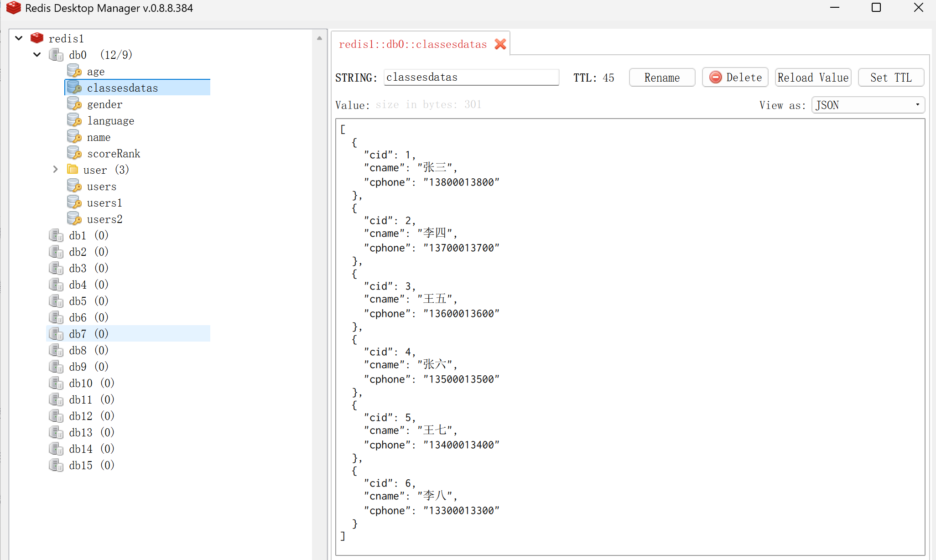Click the key icon next to users2

pyautogui.click(x=74, y=219)
